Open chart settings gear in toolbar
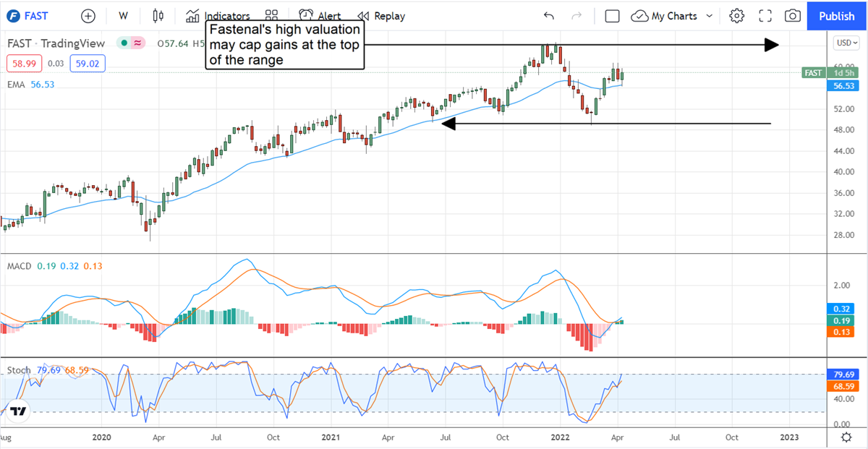The height and width of the screenshot is (449, 868). 737,16
